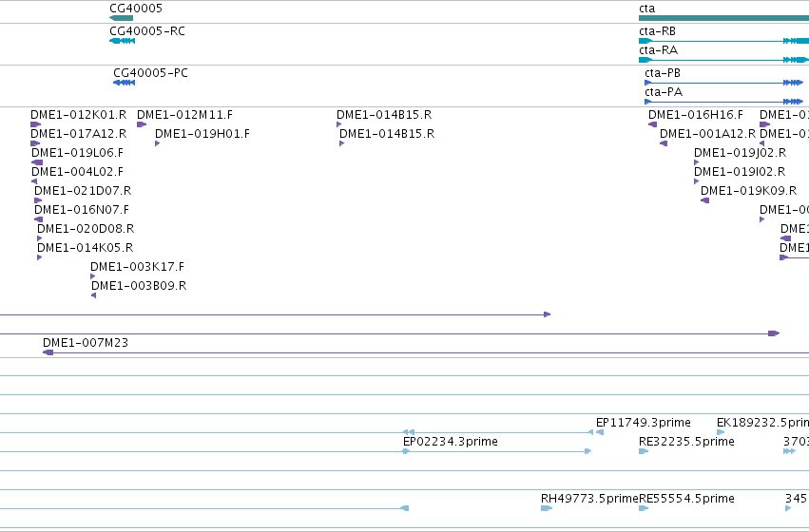This screenshot has height=532, width=809.
Task: Select the cta-PB protein label
Action: click(663, 73)
